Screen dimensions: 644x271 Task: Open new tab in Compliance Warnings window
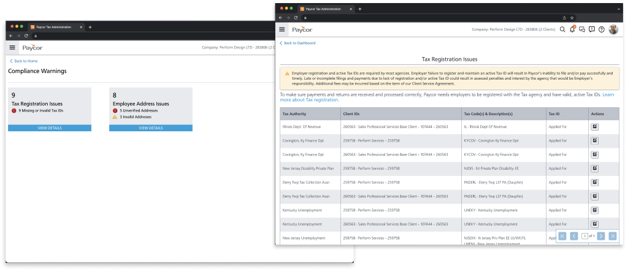(90, 27)
